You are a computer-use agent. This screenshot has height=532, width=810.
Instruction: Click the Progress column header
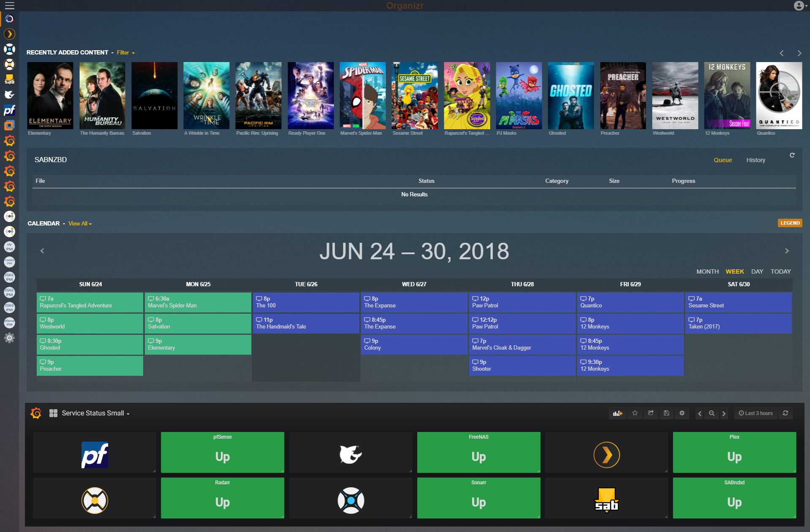click(683, 181)
